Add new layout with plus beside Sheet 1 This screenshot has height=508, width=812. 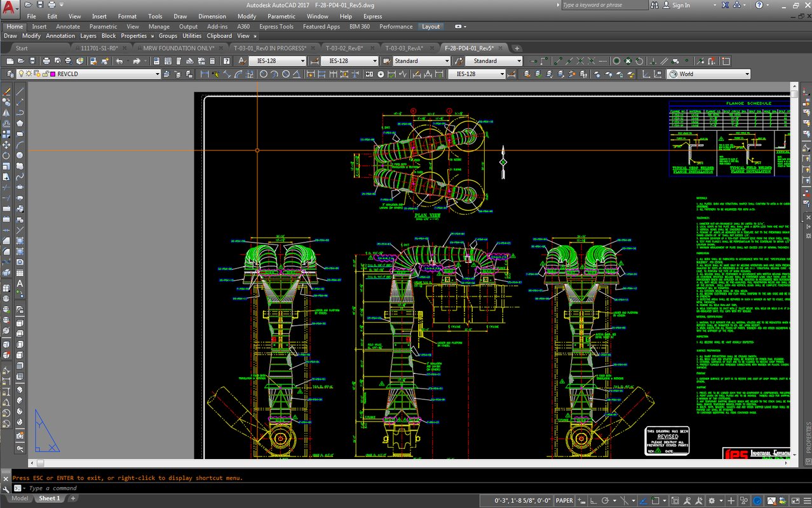point(72,498)
